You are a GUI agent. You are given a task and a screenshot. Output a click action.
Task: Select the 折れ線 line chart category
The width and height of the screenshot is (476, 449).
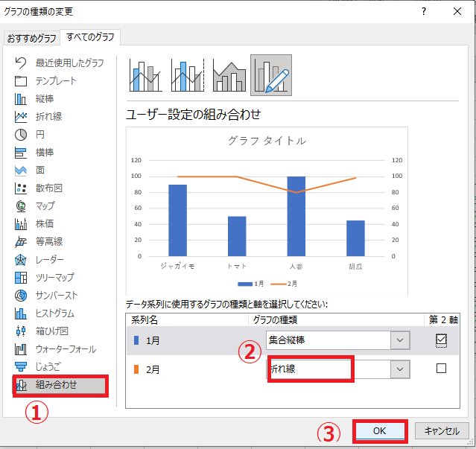39,116
